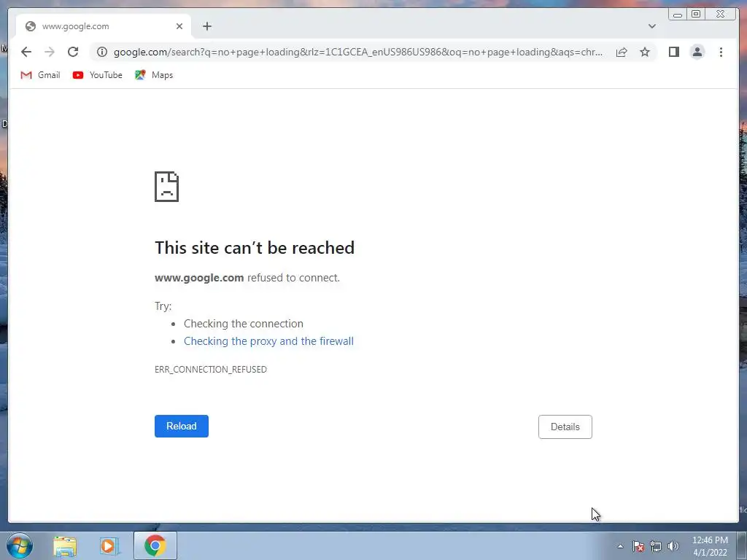Image resolution: width=747 pixels, height=560 pixels.
Task: Open Chrome three-dot menu
Action: [721, 52]
